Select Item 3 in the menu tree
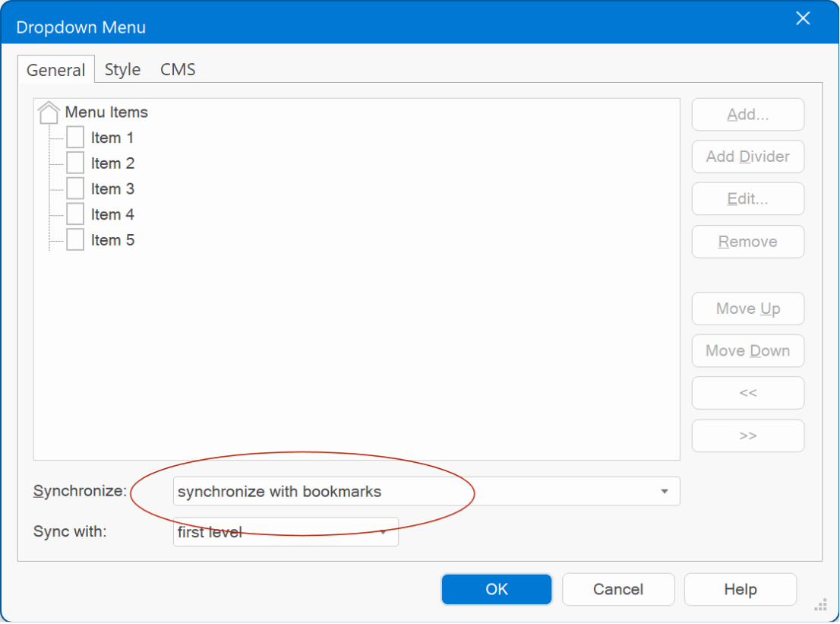The image size is (840, 624). pyautogui.click(x=112, y=188)
